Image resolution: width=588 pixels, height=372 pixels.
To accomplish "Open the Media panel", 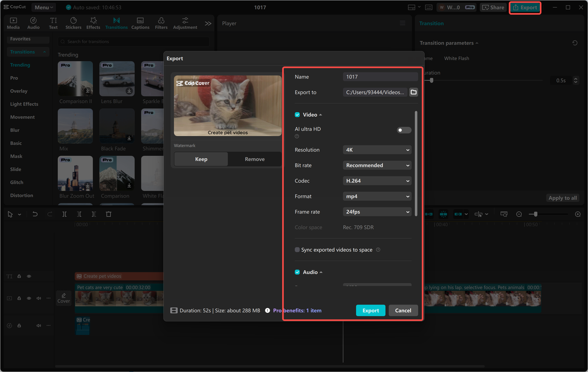I will click(13, 23).
